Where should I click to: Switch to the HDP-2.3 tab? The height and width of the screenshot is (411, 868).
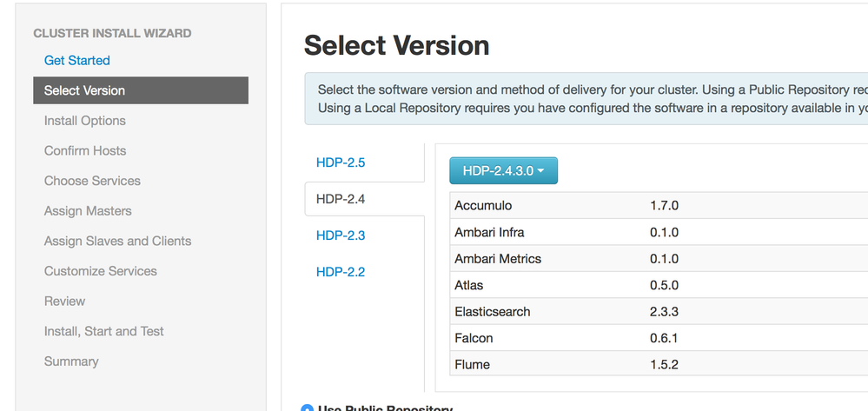pyautogui.click(x=341, y=235)
